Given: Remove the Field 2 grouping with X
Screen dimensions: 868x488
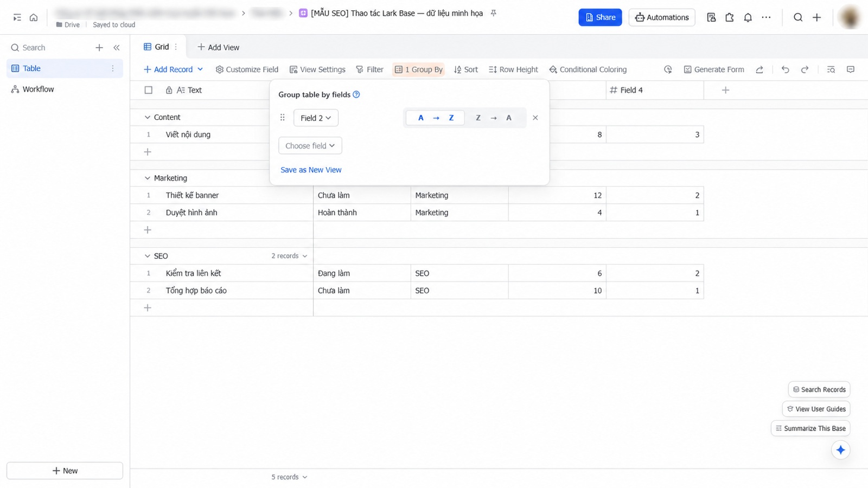Looking at the screenshot, I should tap(535, 118).
